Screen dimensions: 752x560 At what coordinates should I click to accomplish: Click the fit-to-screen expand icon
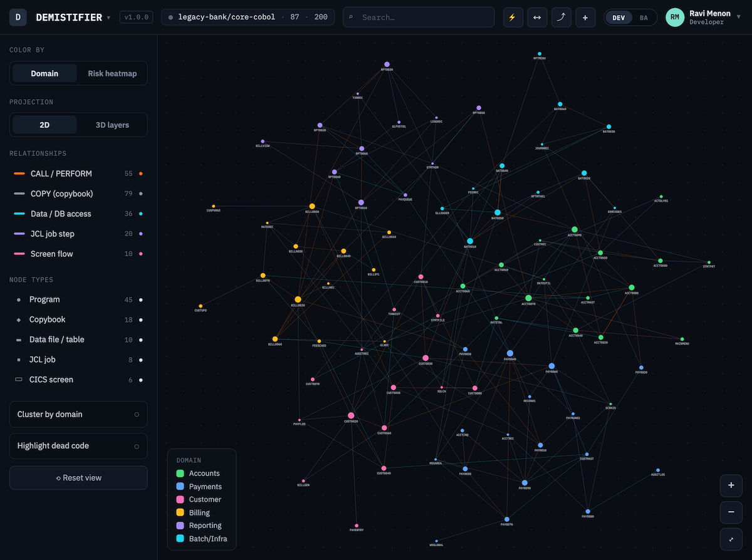click(x=731, y=539)
